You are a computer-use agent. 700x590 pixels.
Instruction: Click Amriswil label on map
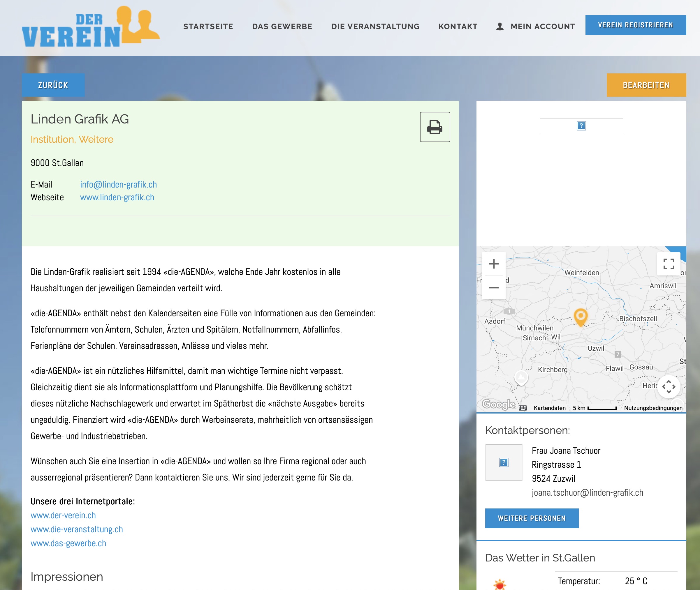663,286
